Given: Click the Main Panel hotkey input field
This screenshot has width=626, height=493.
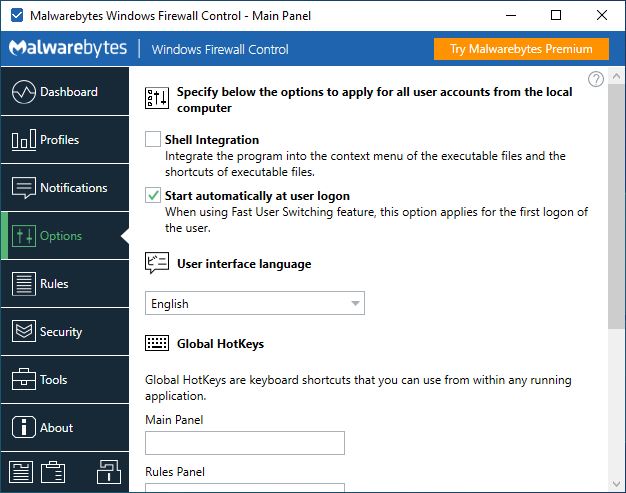Looking at the screenshot, I should 245,443.
